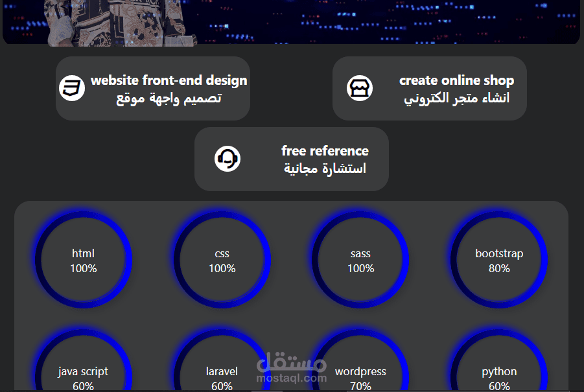Image resolution: width=584 pixels, height=392 pixels.
Task: Click the 'create online shop' heading text
Action: [456, 80]
